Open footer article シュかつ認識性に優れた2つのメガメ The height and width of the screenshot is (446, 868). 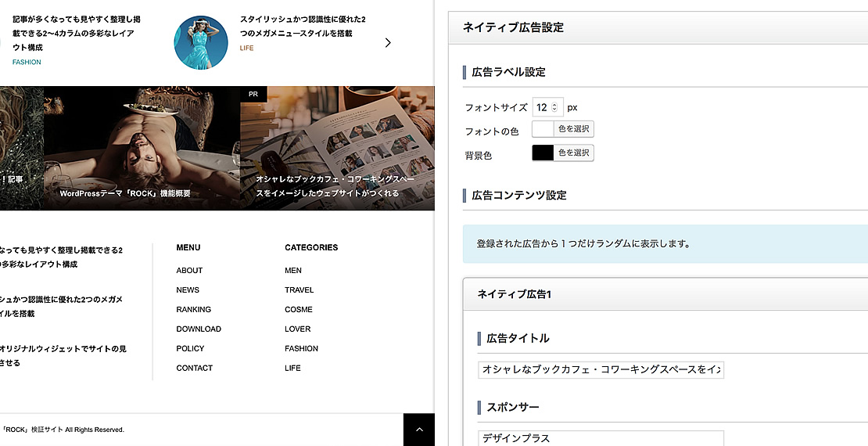click(x=62, y=307)
